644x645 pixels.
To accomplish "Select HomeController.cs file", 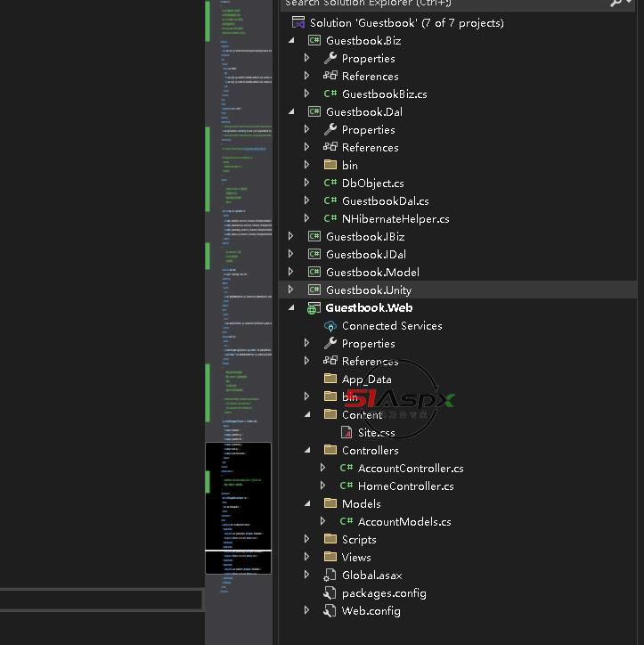I will 405,486.
